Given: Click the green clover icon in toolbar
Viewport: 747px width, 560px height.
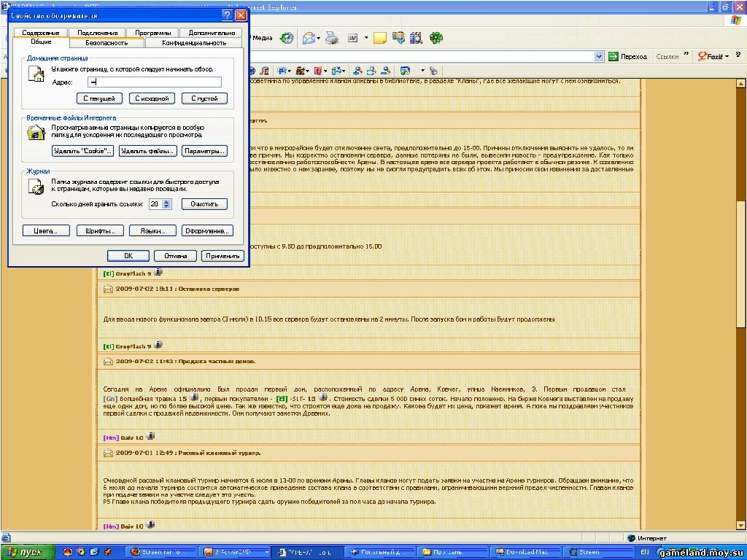Looking at the screenshot, I should click(436, 38).
